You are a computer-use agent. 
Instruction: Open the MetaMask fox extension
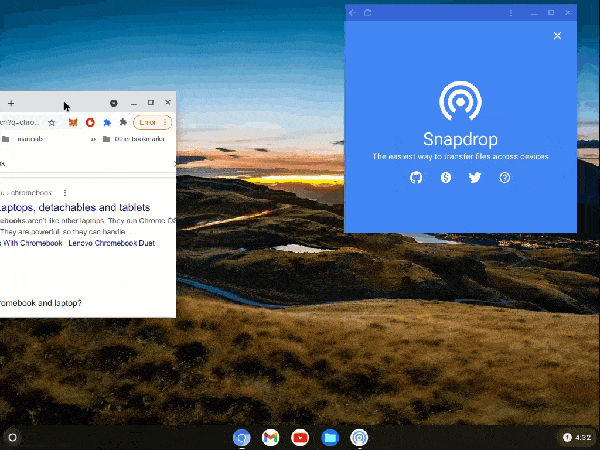(x=73, y=122)
